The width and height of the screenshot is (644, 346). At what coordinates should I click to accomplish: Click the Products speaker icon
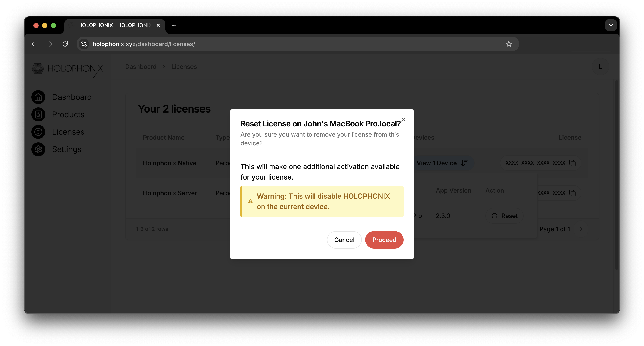pyautogui.click(x=38, y=115)
